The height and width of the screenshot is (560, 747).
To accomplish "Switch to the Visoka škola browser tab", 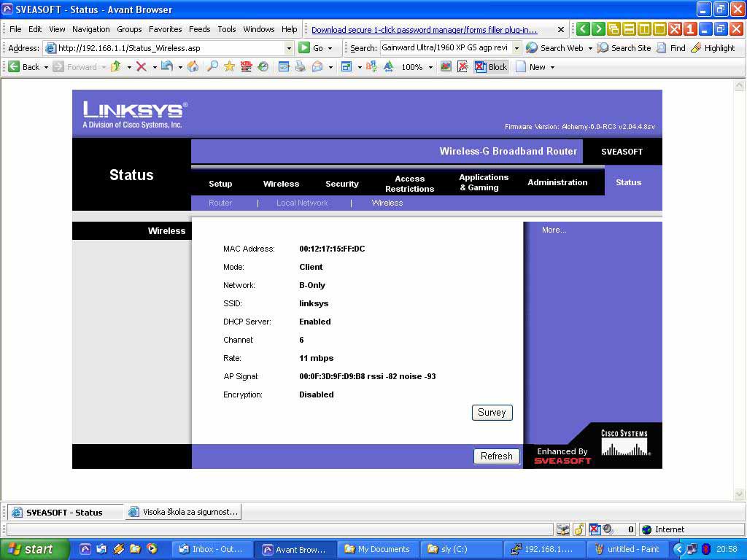I will pos(183,512).
